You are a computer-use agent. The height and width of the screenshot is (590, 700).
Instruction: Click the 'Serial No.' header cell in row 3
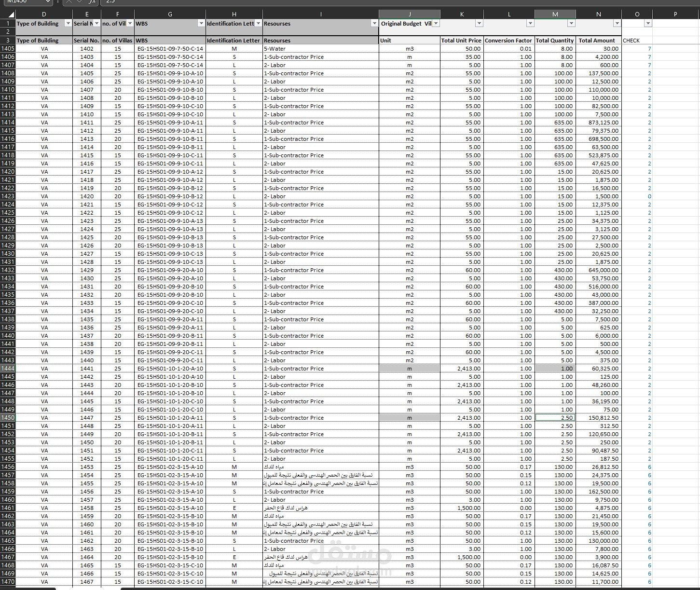87,41
